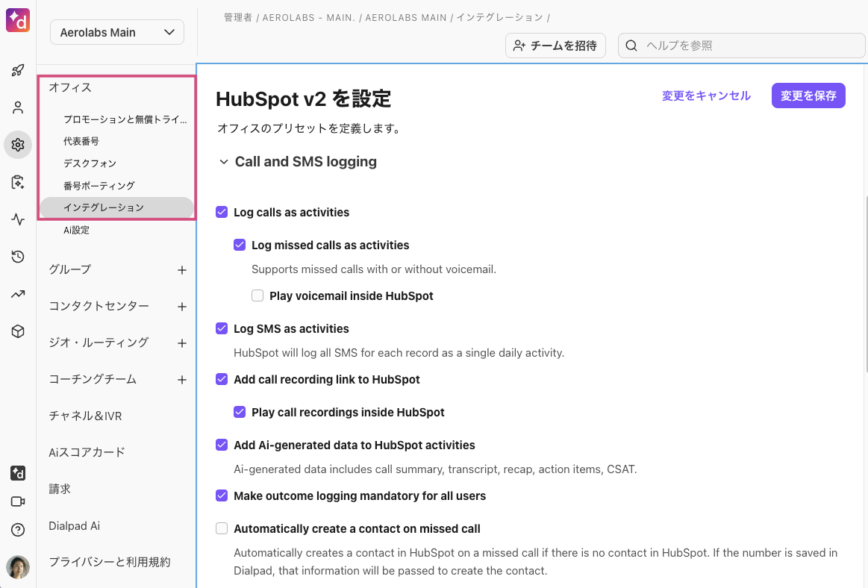Open the グループ section
Viewport: 868px width, 588px height.
click(69, 269)
